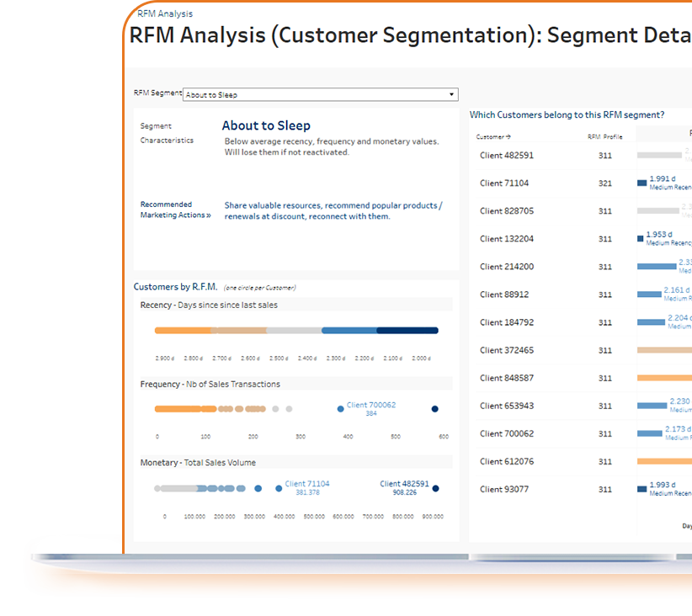Click the recency bar for Client 132204
The width and height of the screenshot is (692, 616).
640,238
